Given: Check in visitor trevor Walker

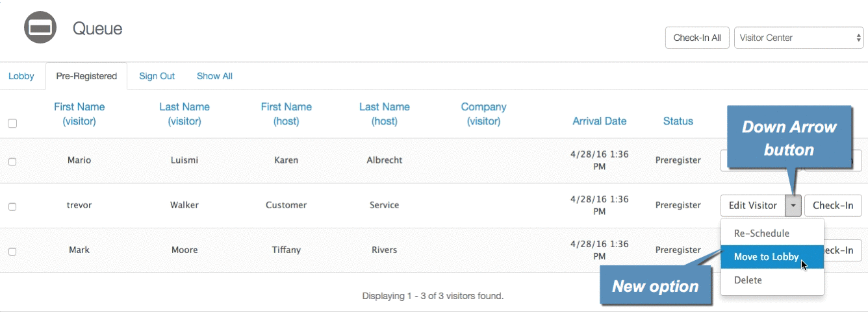Looking at the screenshot, I should coord(833,206).
